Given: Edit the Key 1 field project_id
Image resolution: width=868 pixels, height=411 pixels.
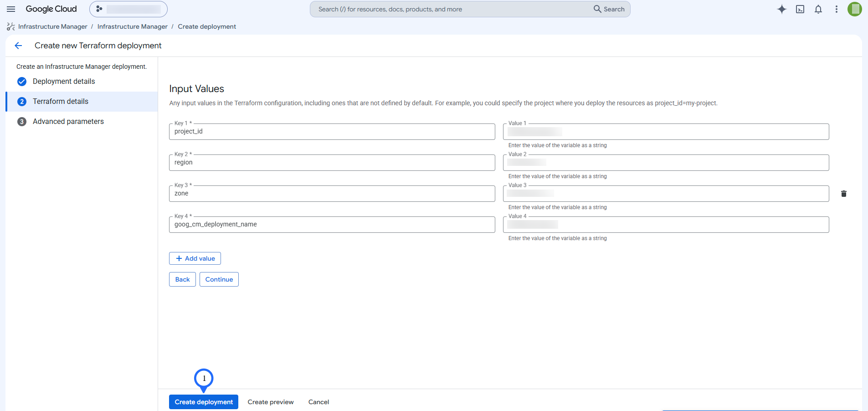Looking at the screenshot, I should tap(332, 132).
